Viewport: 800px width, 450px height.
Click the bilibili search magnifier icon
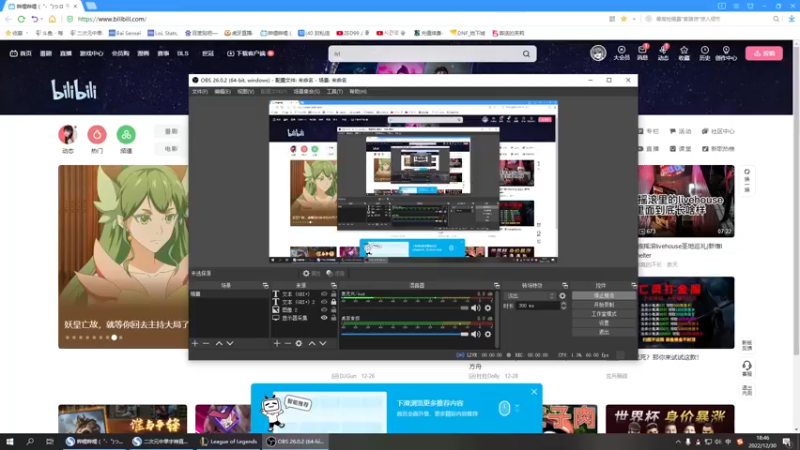click(526, 54)
